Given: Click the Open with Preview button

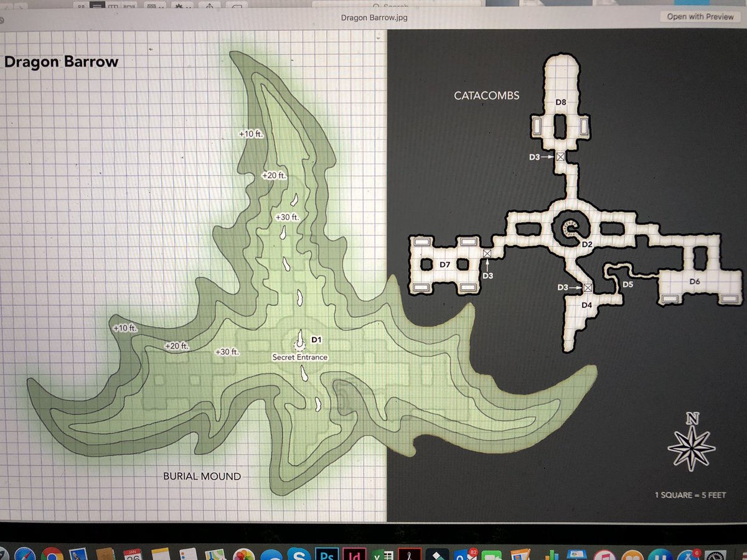Looking at the screenshot, I should click(700, 17).
